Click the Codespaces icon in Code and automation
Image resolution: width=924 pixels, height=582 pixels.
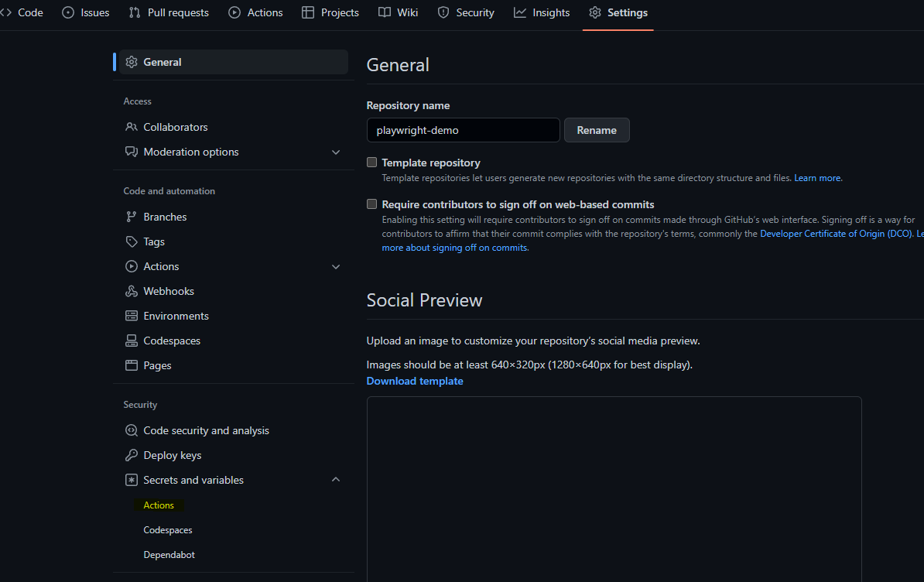(132, 341)
